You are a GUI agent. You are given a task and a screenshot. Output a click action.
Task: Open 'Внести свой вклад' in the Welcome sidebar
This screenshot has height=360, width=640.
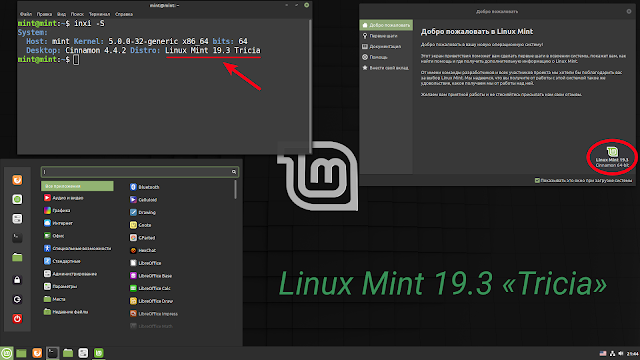[386, 68]
